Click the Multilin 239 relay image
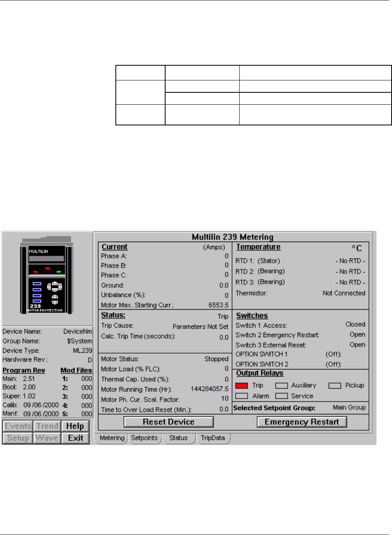Image resolution: width=392 pixels, height=535 pixels. (47, 275)
